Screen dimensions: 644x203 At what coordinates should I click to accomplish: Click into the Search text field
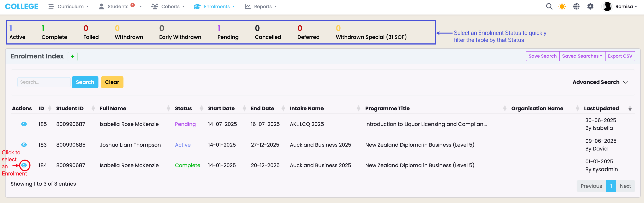tap(44, 82)
